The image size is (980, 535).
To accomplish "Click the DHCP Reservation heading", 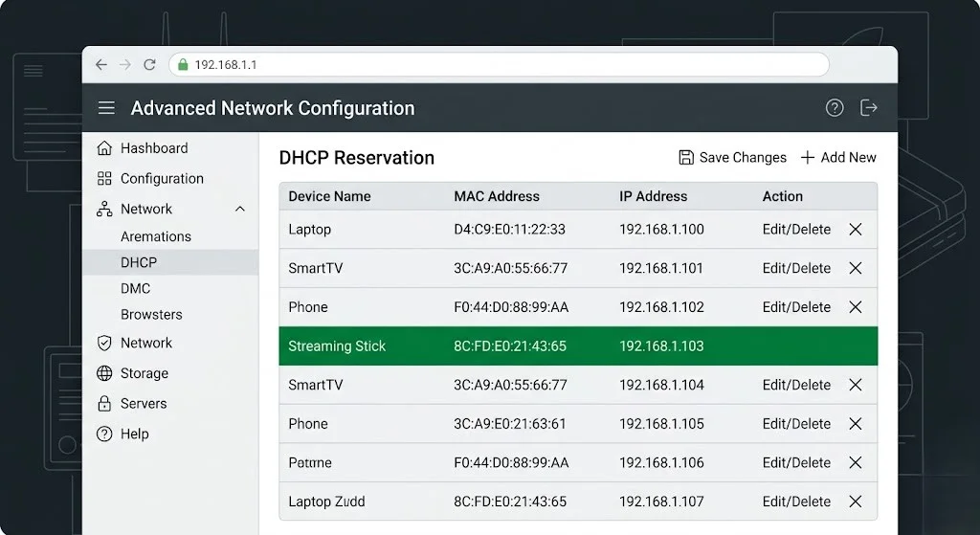I will (356, 158).
